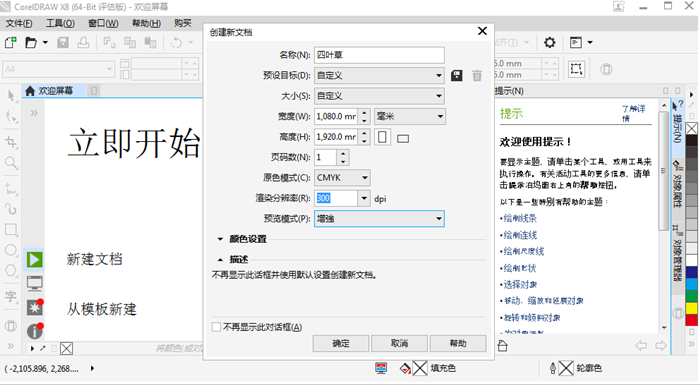Click the delete preset trash icon
Screen dimensions: 700x385
(477, 75)
